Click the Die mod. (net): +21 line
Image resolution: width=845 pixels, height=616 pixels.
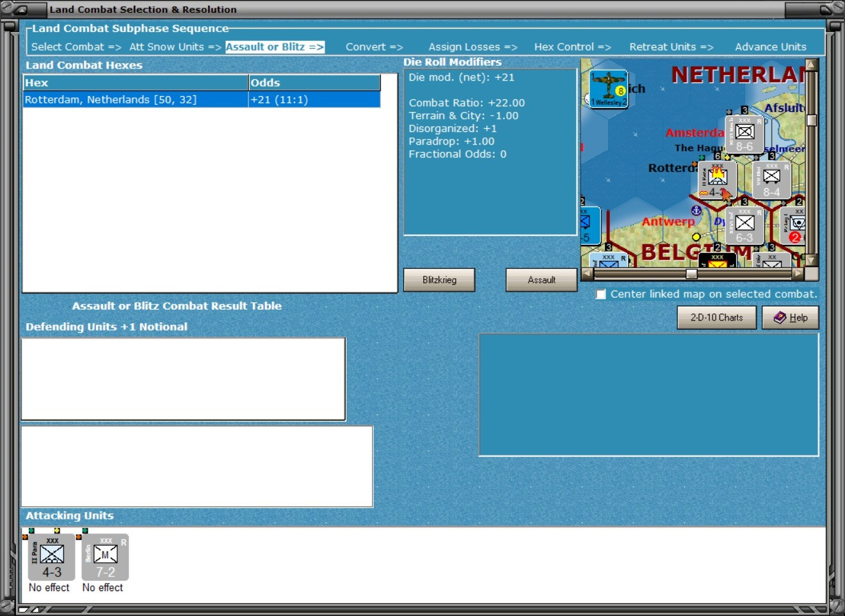[x=462, y=77]
